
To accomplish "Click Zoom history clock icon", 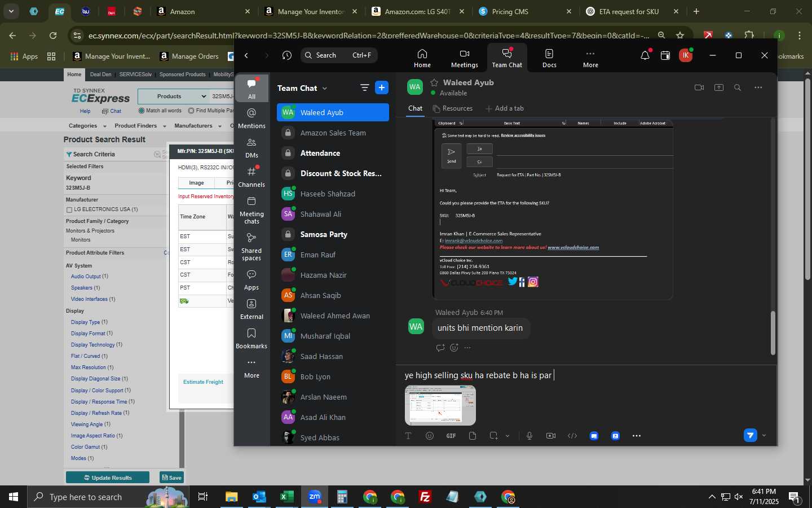I will pyautogui.click(x=287, y=55).
